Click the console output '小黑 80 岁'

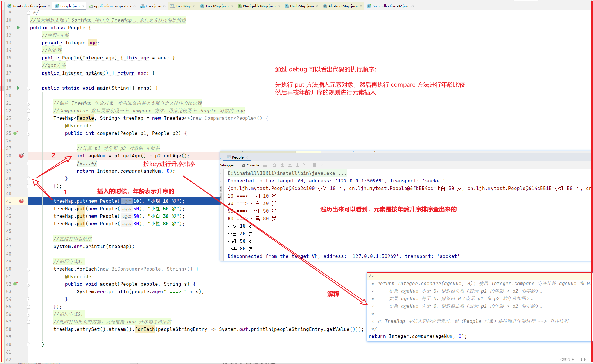[x=240, y=249]
